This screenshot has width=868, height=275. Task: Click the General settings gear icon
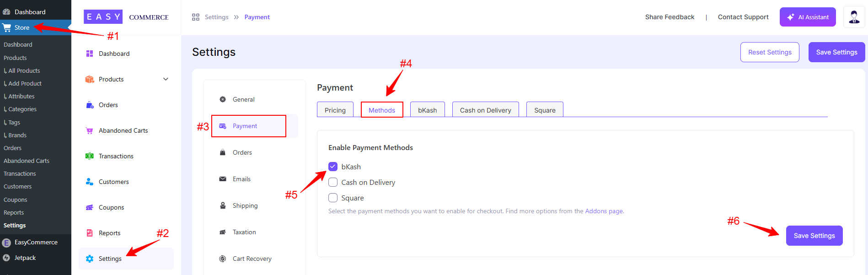[223, 99]
